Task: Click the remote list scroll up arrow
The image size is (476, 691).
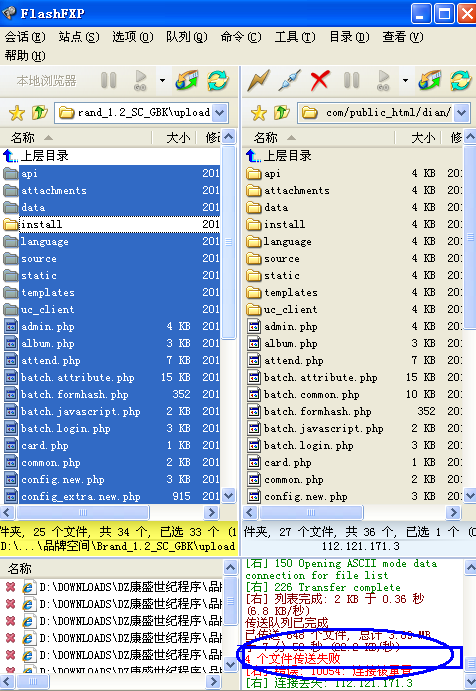Action: tap(470, 137)
